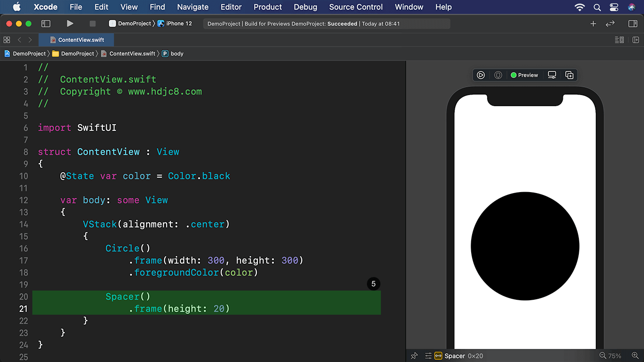Image resolution: width=644 pixels, height=362 pixels.
Task: Pin the preview canvas
Action: (414, 356)
